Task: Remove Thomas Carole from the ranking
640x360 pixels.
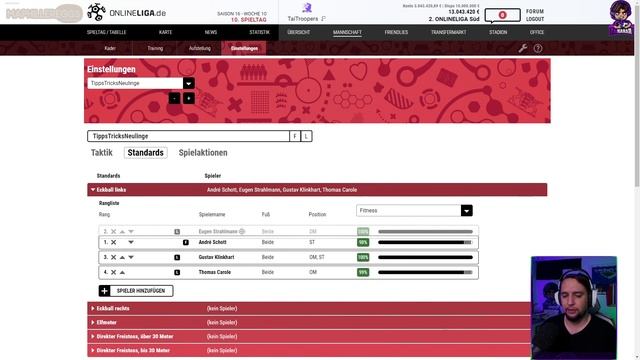Action: 113,272
